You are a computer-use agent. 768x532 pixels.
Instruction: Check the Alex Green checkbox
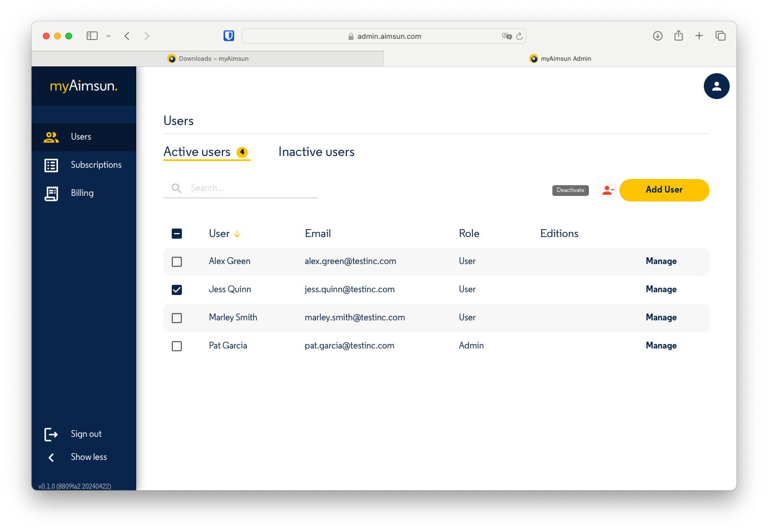(x=177, y=262)
